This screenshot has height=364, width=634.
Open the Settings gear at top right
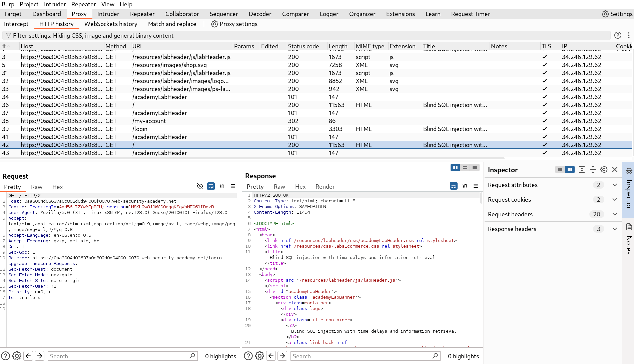[x=617, y=14]
